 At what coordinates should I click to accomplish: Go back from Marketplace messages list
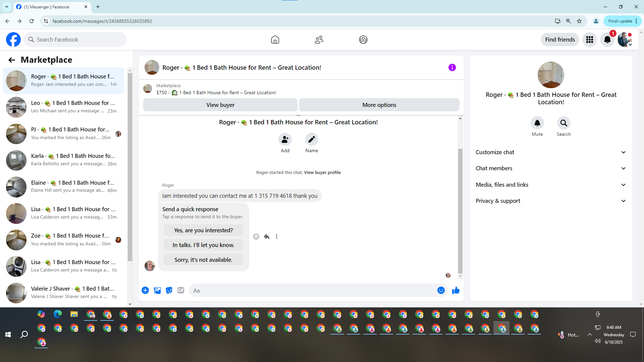pyautogui.click(x=12, y=60)
